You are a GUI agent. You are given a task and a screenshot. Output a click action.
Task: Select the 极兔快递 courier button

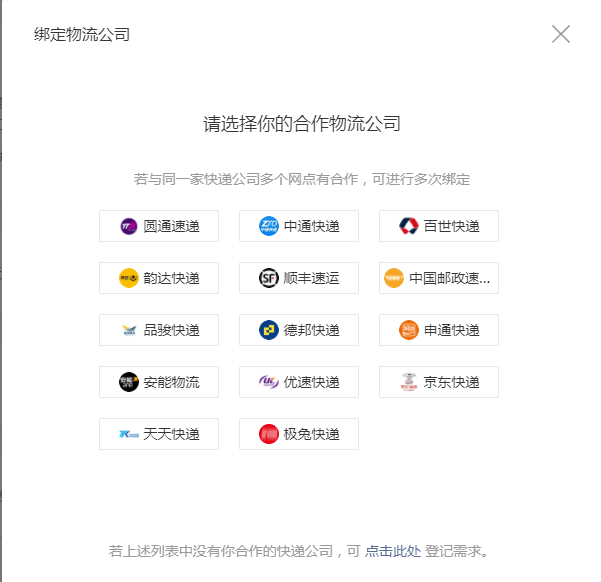[x=299, y=434]
